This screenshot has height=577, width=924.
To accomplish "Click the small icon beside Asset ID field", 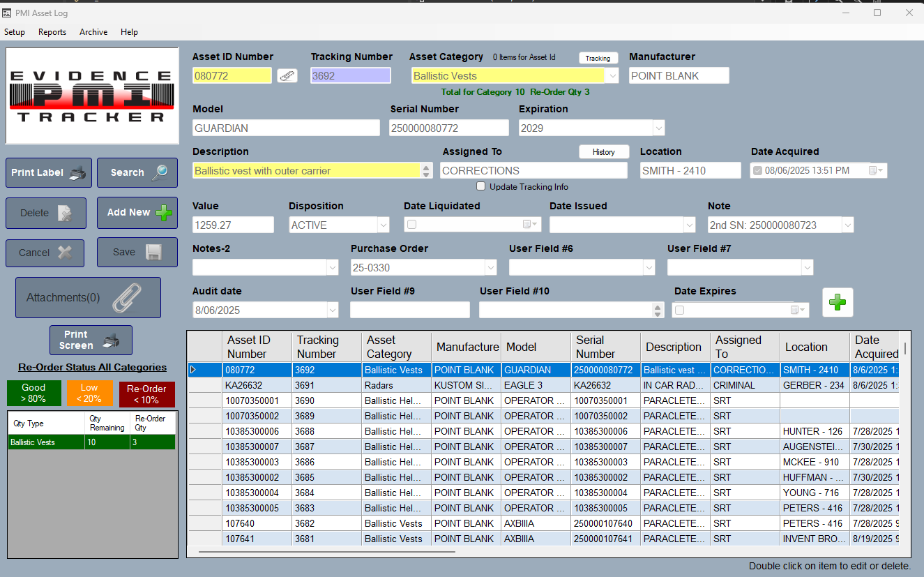I will coord(287,76).
